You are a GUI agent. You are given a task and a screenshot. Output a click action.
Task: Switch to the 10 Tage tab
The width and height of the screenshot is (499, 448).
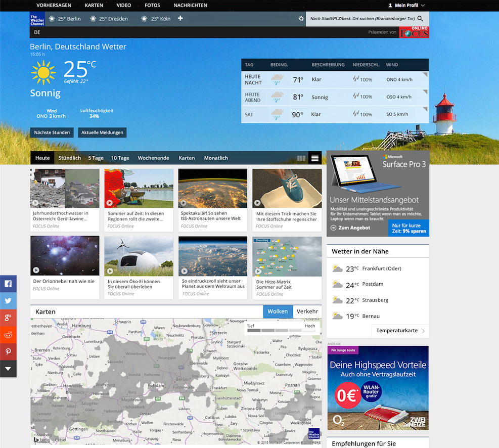[x=120, y=158]
